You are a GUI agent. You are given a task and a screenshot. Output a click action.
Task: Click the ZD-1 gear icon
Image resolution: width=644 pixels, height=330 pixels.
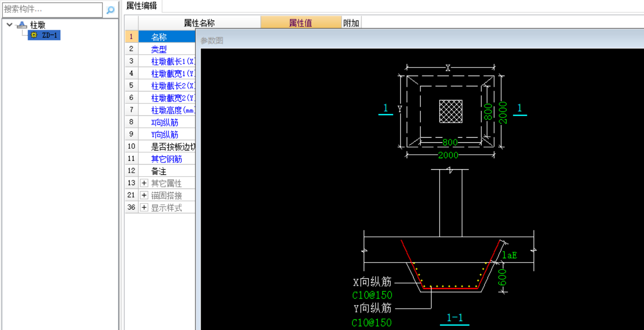tap(34, 35)
